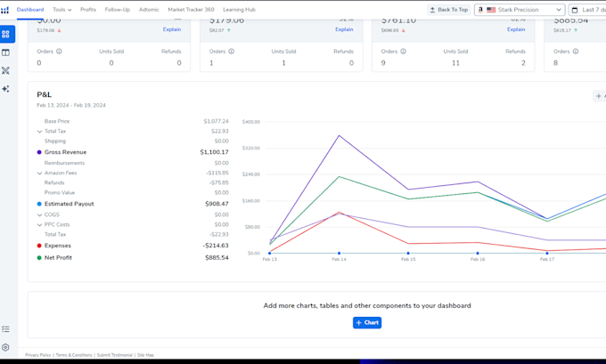Open the crossed tools sidebar icon
Viewport: 606px width, 364px height.
pos(6,70)
